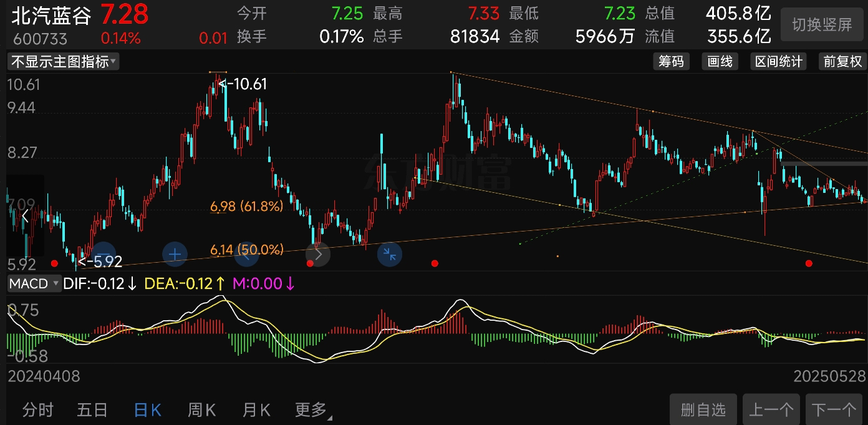Open the 筹码 chip distribution

[x=671, y=61]
